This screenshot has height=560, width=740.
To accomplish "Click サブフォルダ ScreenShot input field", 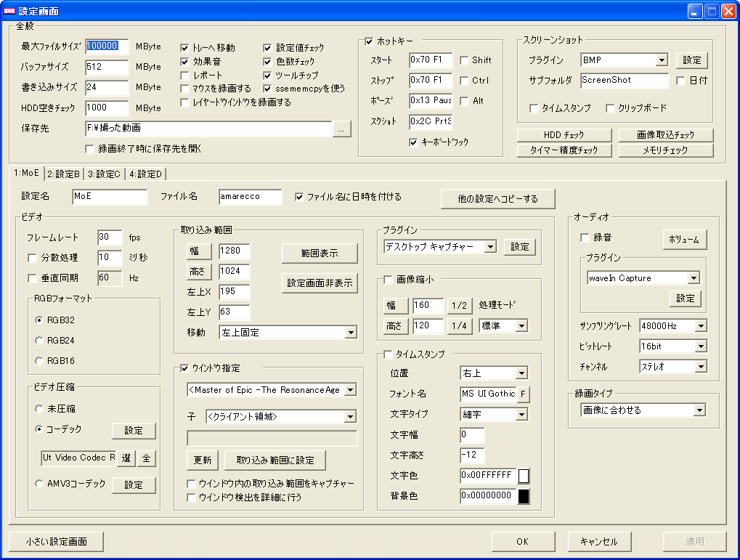I will tap(625, 81).
